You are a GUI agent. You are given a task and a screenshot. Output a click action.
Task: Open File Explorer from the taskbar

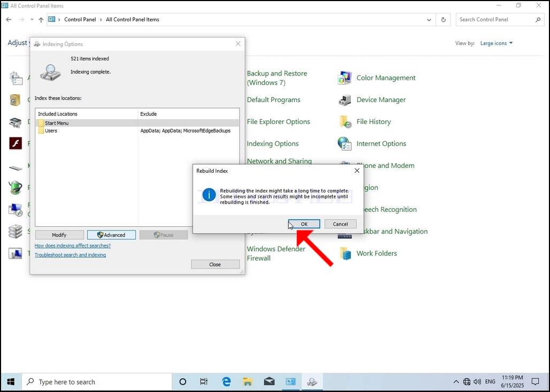tap(248, 382)
